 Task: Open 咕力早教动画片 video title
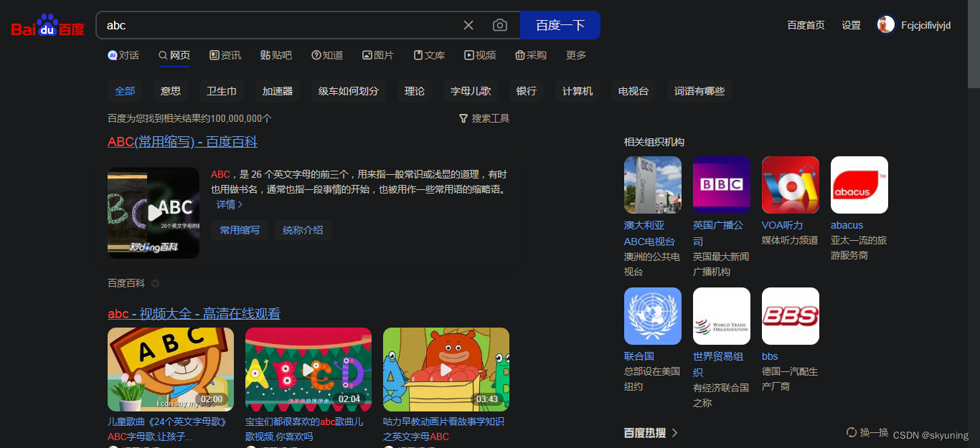(x=443, y=429)
